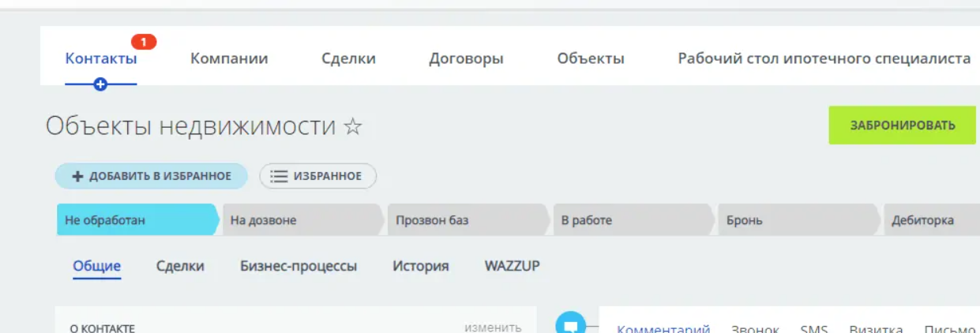Viewport: 980px width, 333px height.
Task: Go to the Договоры section
Action: (x=466, y=58)
